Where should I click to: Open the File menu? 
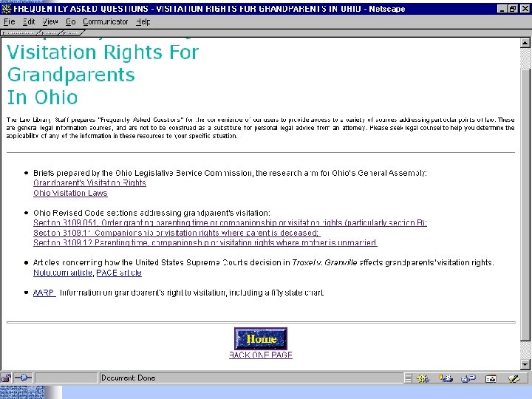(9, 21)
